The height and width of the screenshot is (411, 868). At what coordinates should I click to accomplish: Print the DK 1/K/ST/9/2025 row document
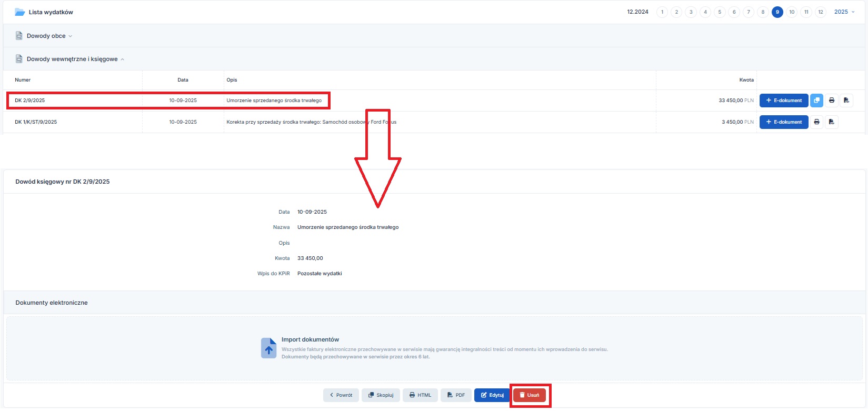[816, 122]
